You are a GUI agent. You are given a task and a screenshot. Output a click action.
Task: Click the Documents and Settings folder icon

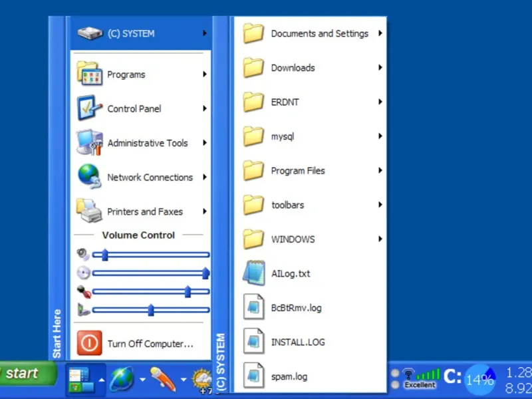click(x=254, y=33)
